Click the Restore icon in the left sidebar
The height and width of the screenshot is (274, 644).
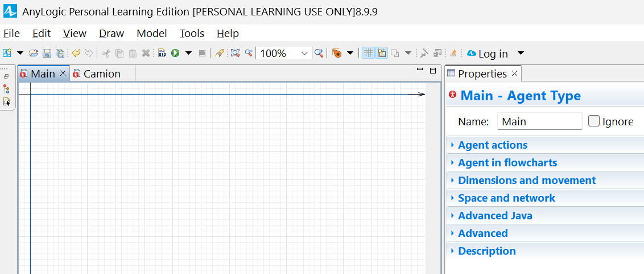6,76
